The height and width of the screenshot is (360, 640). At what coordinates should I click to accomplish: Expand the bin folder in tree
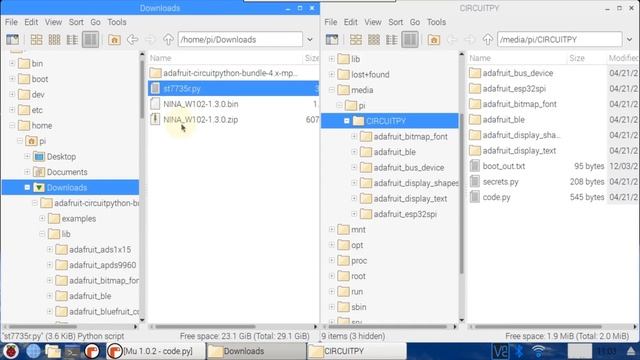tap(12, 63)
